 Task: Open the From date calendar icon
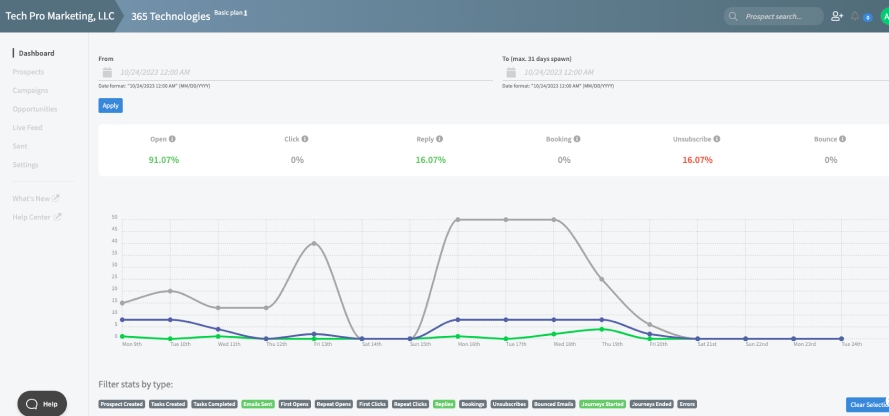(x=107, y=73)
